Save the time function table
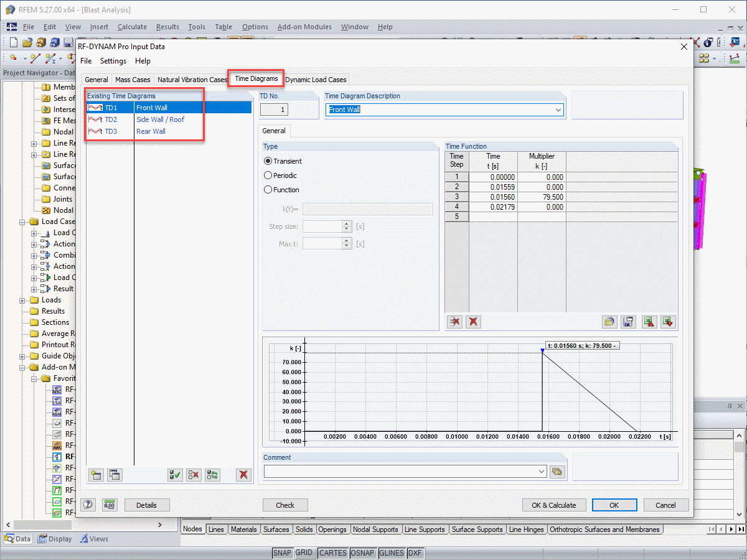Viewport: 747px width, 560px height. 628,322
